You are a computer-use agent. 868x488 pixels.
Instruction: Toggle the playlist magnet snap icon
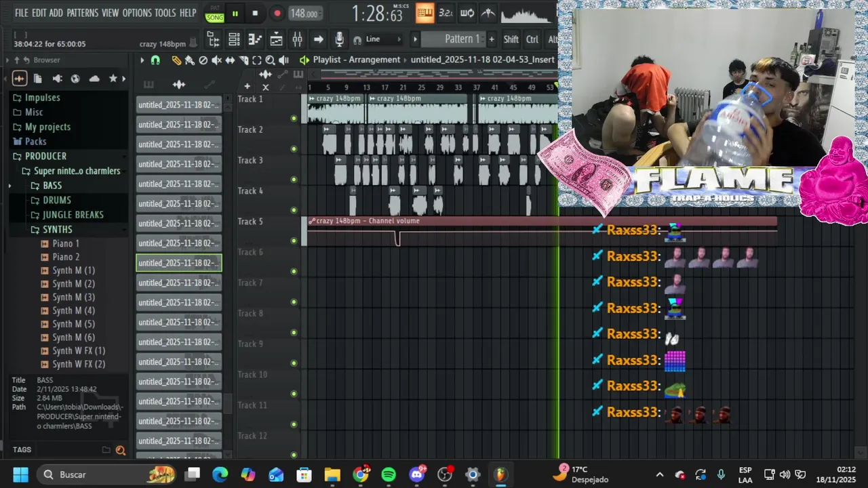[x=155, y=60]
